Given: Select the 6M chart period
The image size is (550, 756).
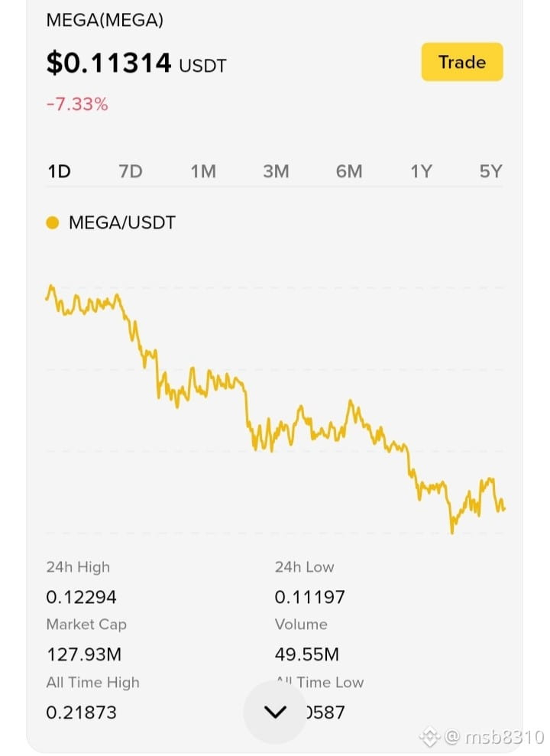Looking at the screenshot, I should coord(349,171).
